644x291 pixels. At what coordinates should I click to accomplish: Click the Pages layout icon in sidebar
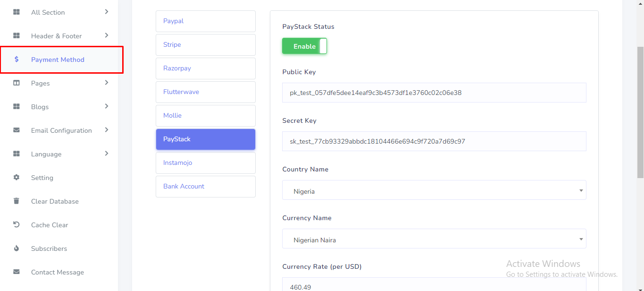coord(17,83)
